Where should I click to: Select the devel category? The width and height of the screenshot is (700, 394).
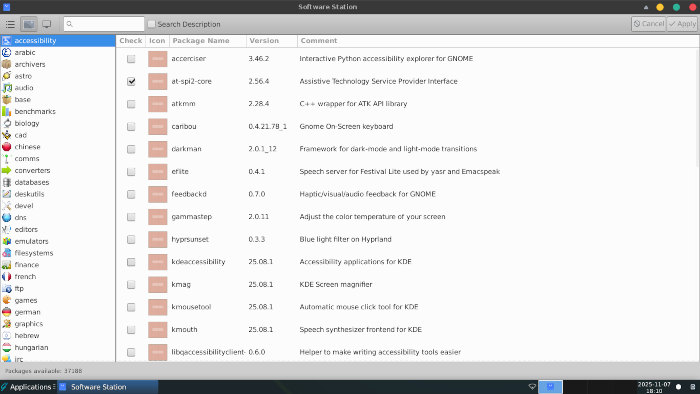point(58,206)
